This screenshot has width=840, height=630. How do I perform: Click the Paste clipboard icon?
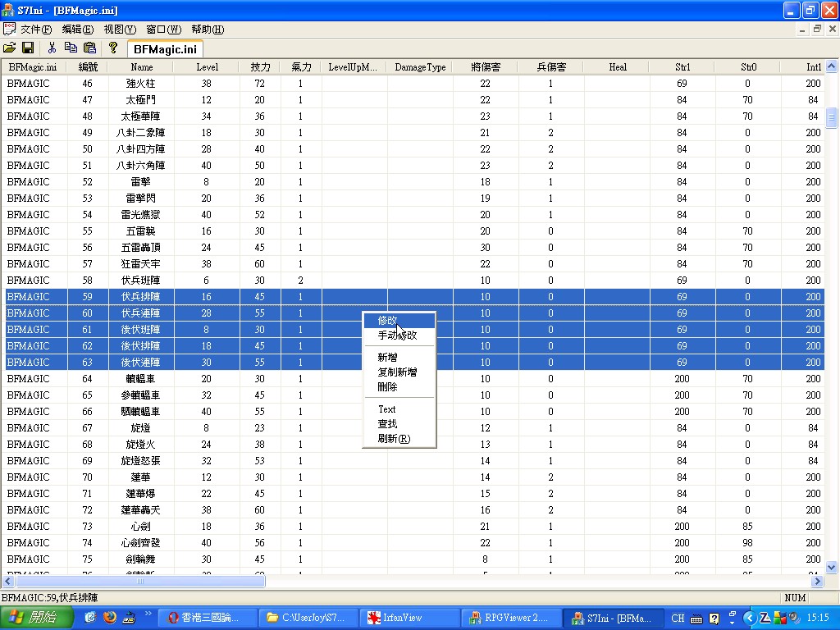point(89,48)
